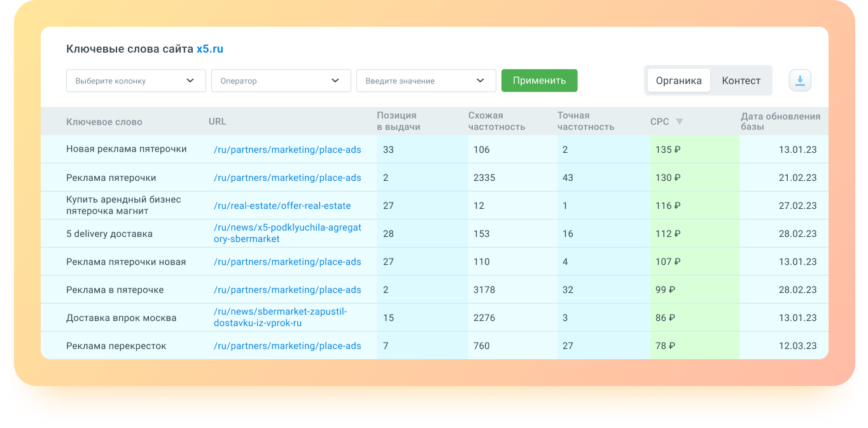The height and width of the screenshot is (428, 868).
Task: Click the 'Схожая частотность' column header
Action: coord(496,121)
